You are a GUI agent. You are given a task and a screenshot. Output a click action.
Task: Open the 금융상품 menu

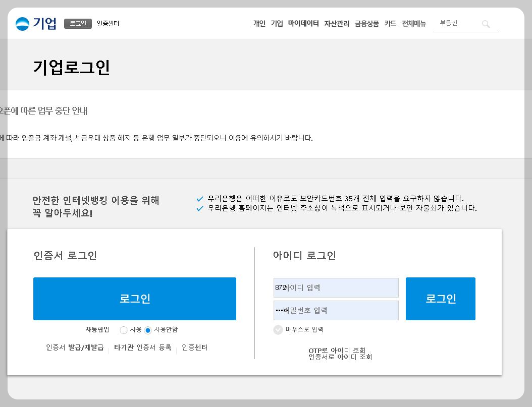click(367, 23)
